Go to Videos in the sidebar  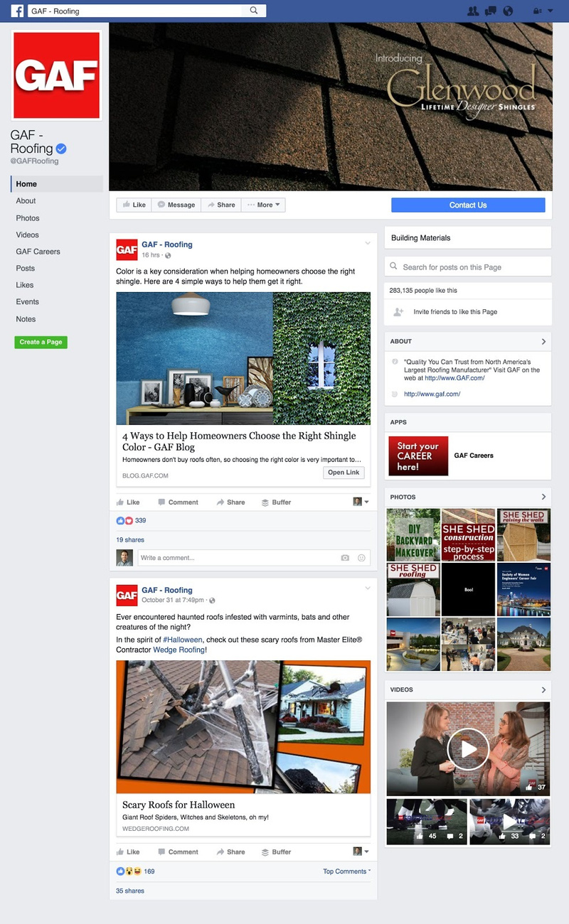[x=28, y=235]
